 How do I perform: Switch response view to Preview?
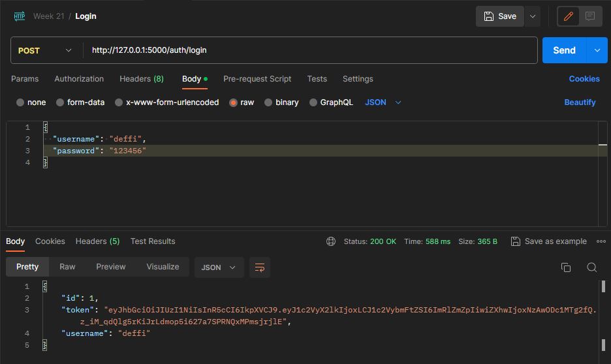[x=111, y=267]
